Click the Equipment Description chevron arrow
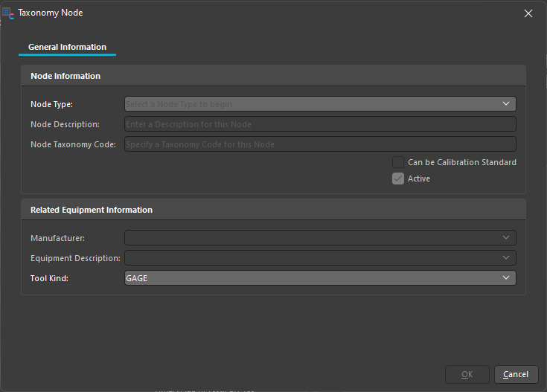 (506, 258)
